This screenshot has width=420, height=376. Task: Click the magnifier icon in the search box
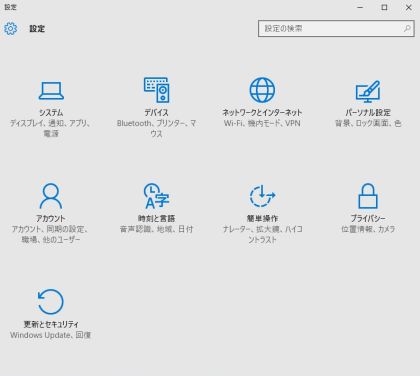coord(407,28)
